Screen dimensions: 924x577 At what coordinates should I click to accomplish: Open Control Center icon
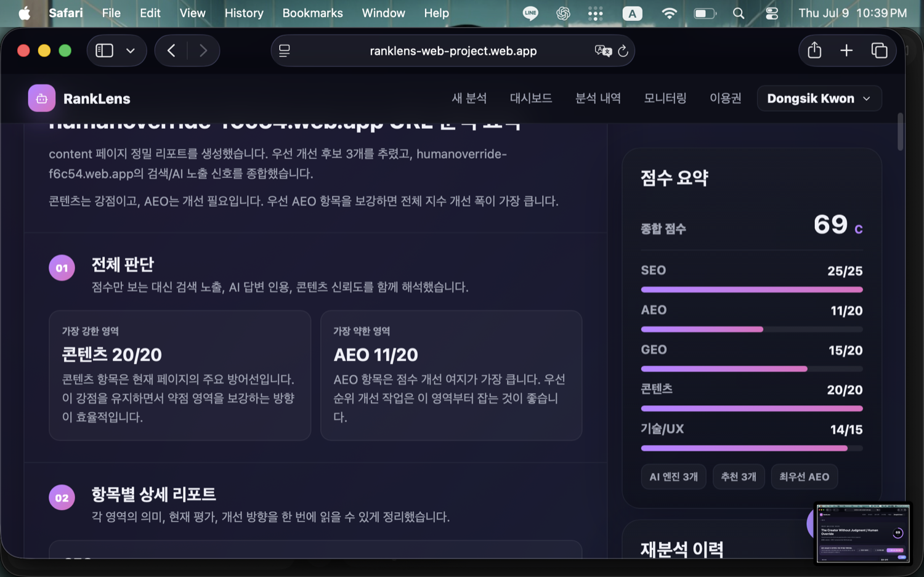[772, 13]
